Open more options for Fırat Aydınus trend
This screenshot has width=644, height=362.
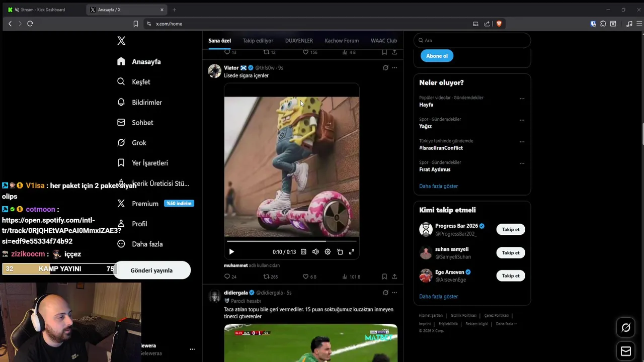[x=522, y=163]
